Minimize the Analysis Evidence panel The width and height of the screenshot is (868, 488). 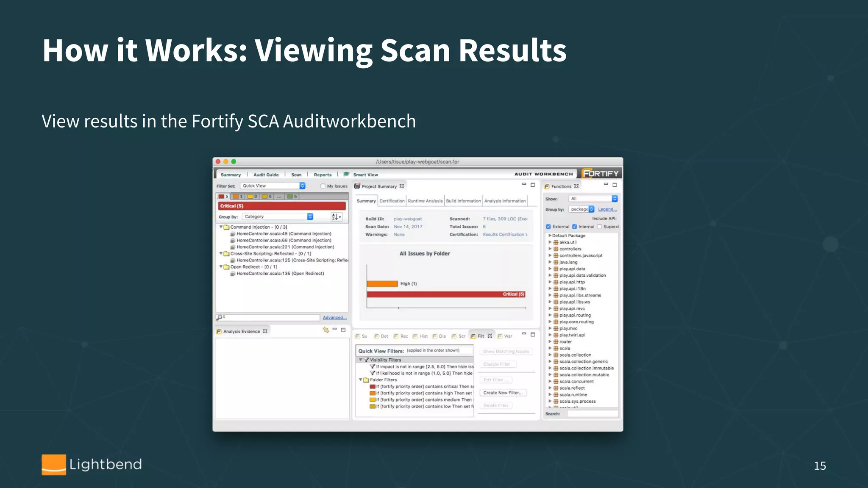tap(334, 329)
